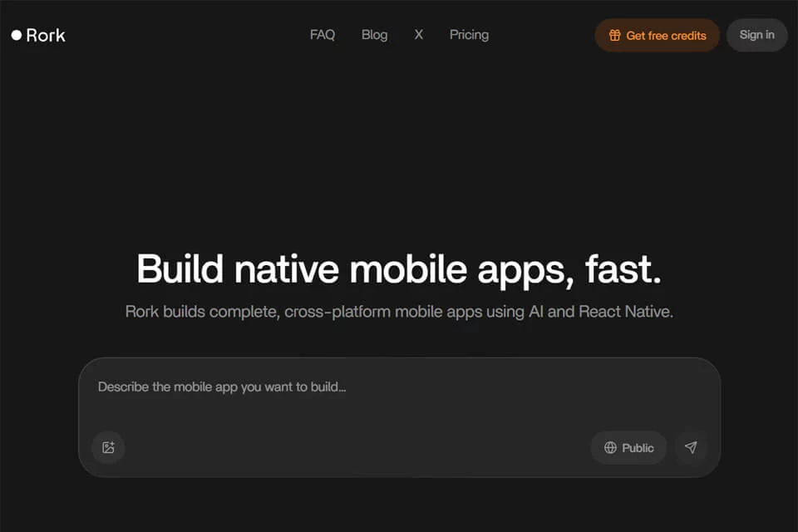Image resolution: width=798 pixels, height=532 pixels.
Task: Open the FAQ page
Action: (x=323, y=35)
